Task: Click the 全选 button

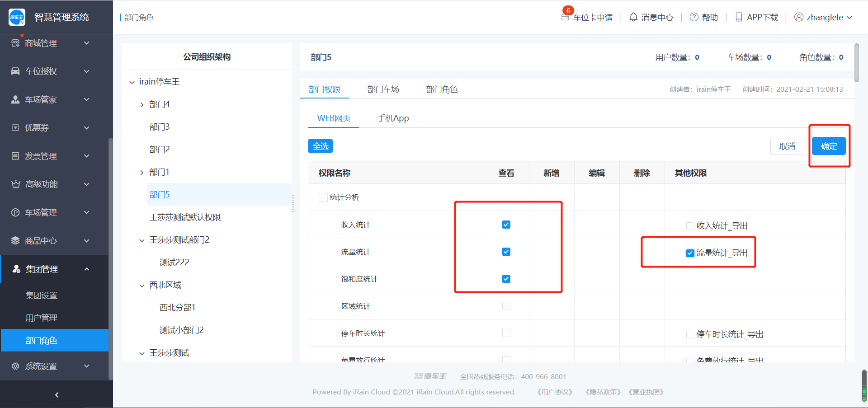Action: point(321,146)
